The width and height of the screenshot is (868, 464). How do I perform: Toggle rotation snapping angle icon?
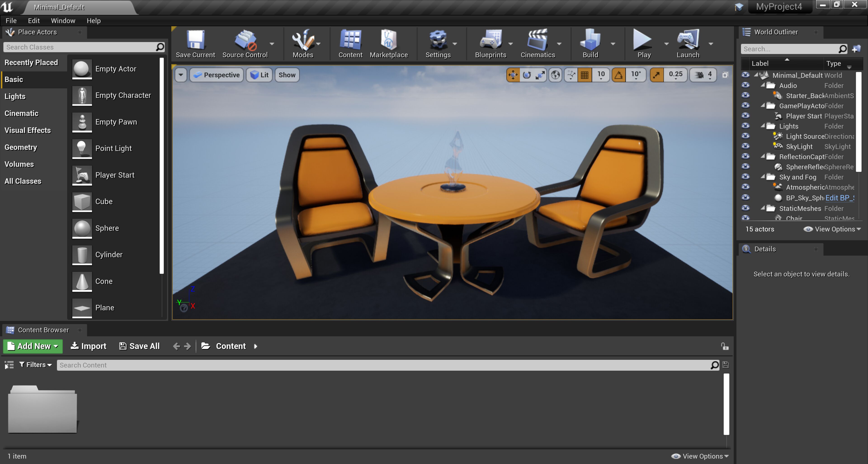(x=619, y=75)
